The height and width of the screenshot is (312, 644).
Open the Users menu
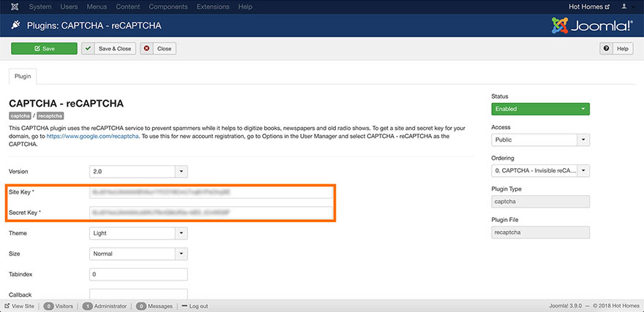[69, 7]
